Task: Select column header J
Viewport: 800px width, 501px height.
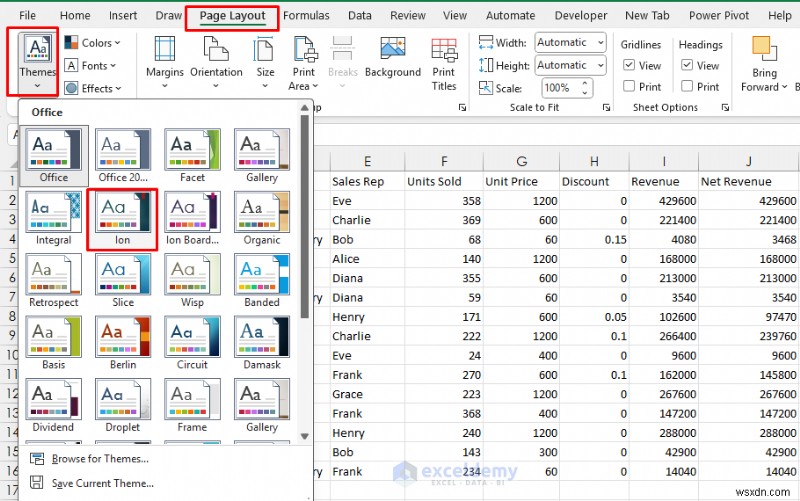Action: pos(748,162)
